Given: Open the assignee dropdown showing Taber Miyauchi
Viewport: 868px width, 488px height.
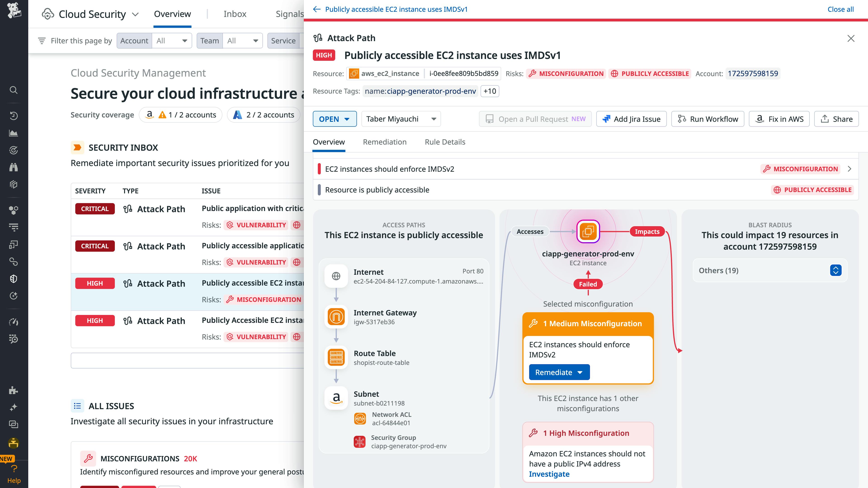Looking at the screenshot, I should click(x=401, y=119).
